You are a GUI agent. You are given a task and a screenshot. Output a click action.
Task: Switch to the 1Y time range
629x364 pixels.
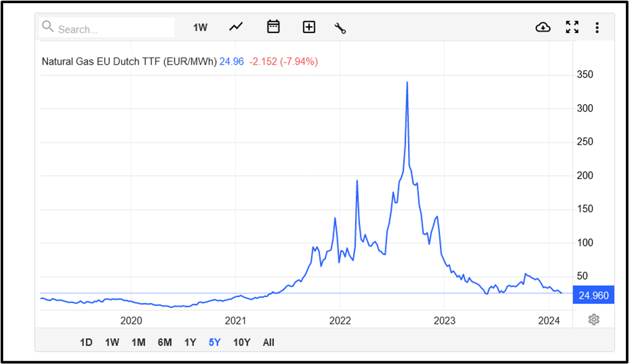coord(190,342)
